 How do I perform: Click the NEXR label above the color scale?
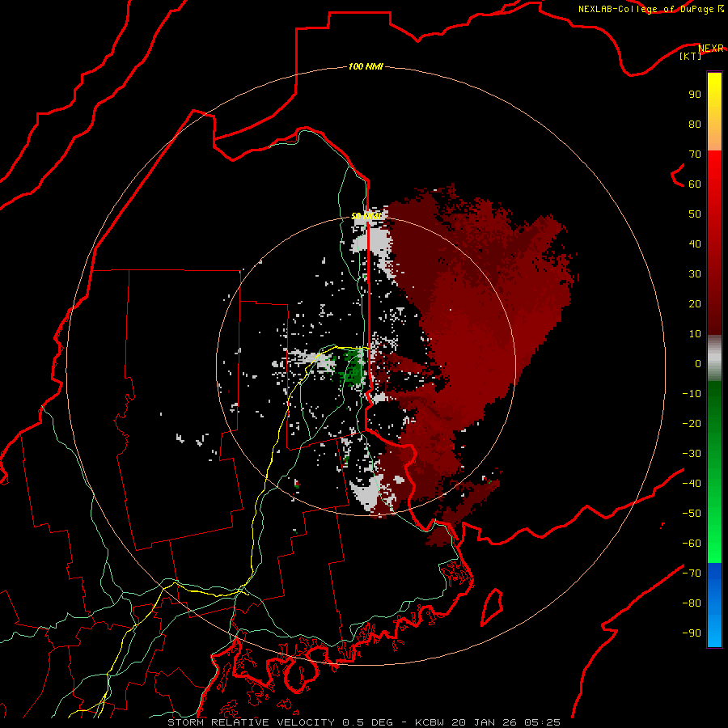click(x=711, y=49)
